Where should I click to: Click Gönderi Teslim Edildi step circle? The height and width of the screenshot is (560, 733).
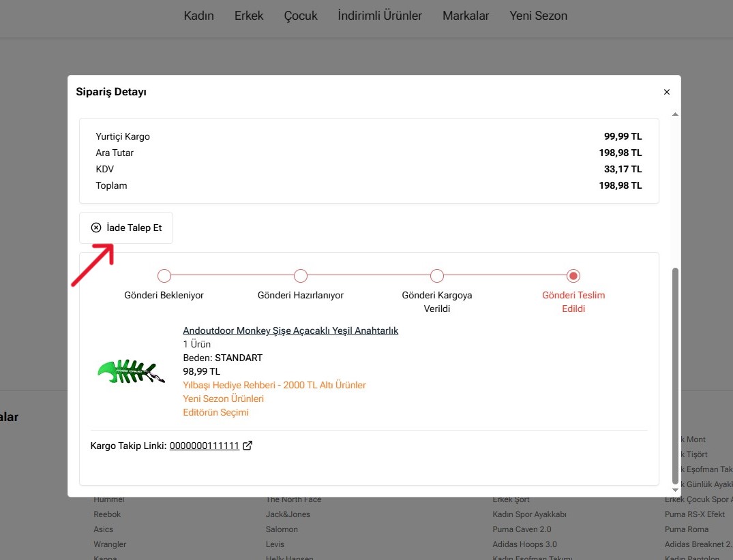(573, 276)
